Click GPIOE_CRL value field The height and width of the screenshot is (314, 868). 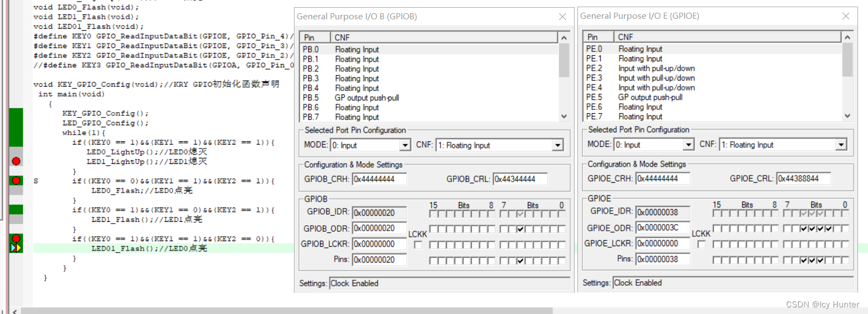pos(804,178)
